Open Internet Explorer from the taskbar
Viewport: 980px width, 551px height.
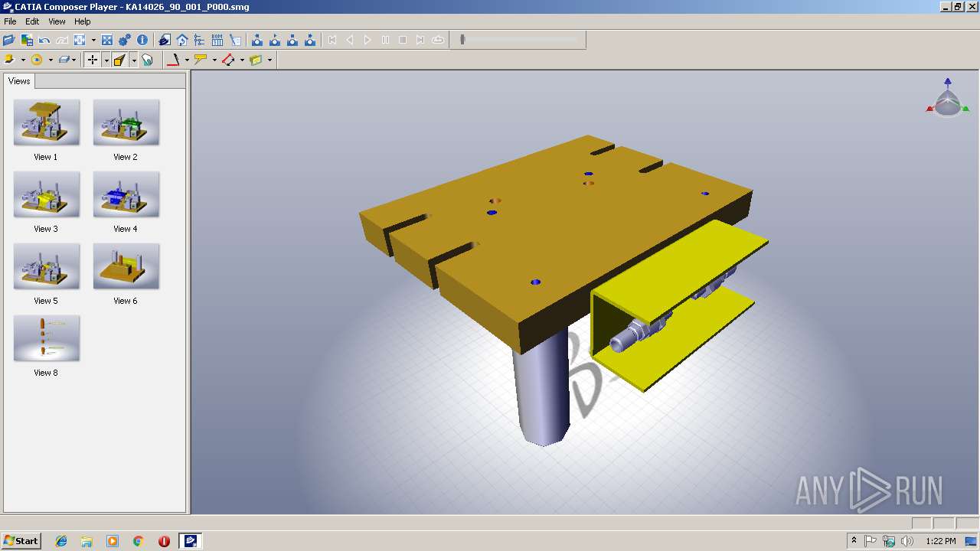[61, 541]
